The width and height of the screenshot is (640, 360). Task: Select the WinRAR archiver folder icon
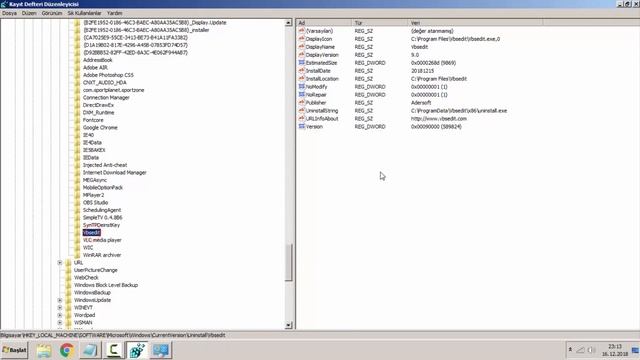[77, 255]
